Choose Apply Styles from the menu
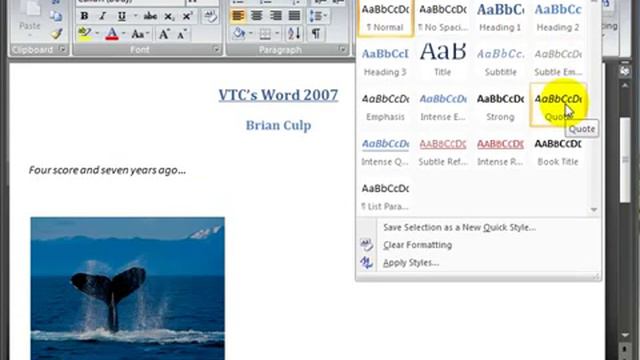The height and width of the screenshot is (360, 640). [411, 263]
